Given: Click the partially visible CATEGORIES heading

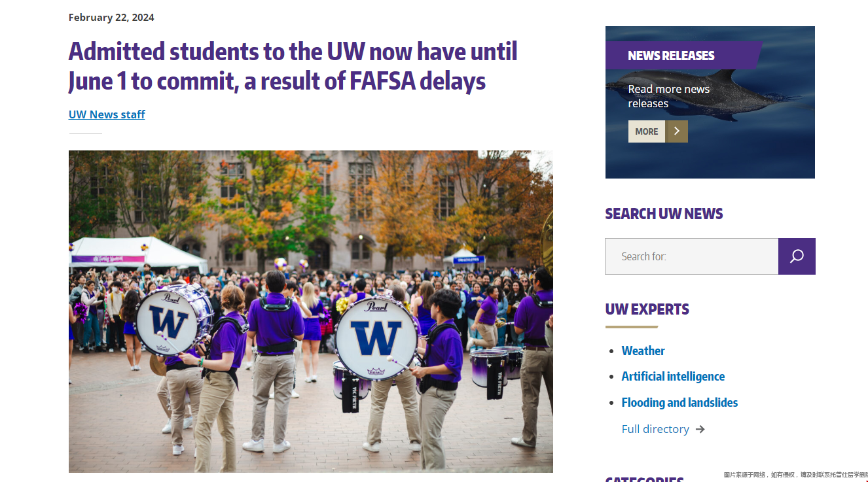Looking at the screenshot, I should pyautogui.click(x=644, y=479).
